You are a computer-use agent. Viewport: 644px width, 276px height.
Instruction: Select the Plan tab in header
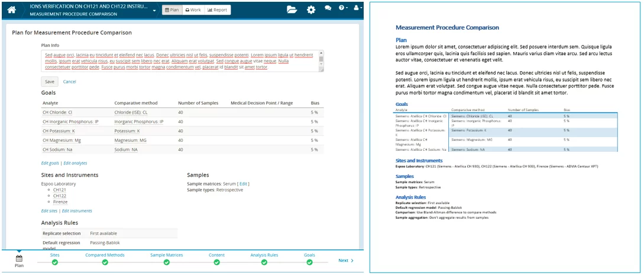171,10
